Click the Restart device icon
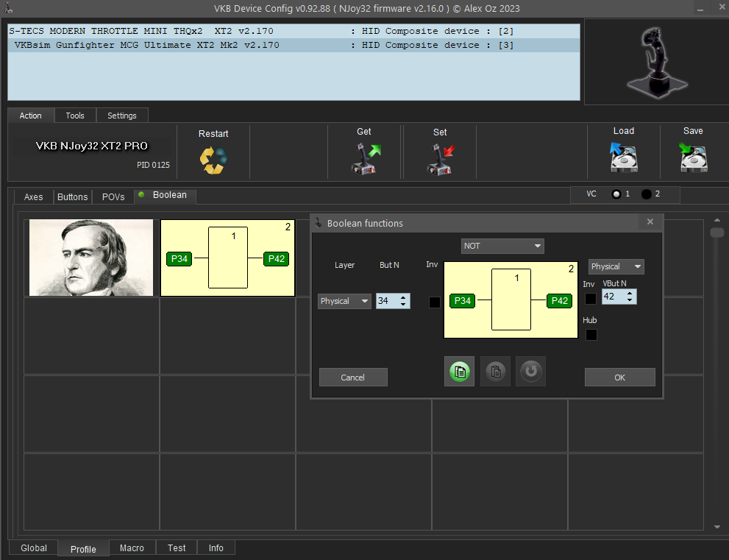729x560 pixels. coord(213,160)
